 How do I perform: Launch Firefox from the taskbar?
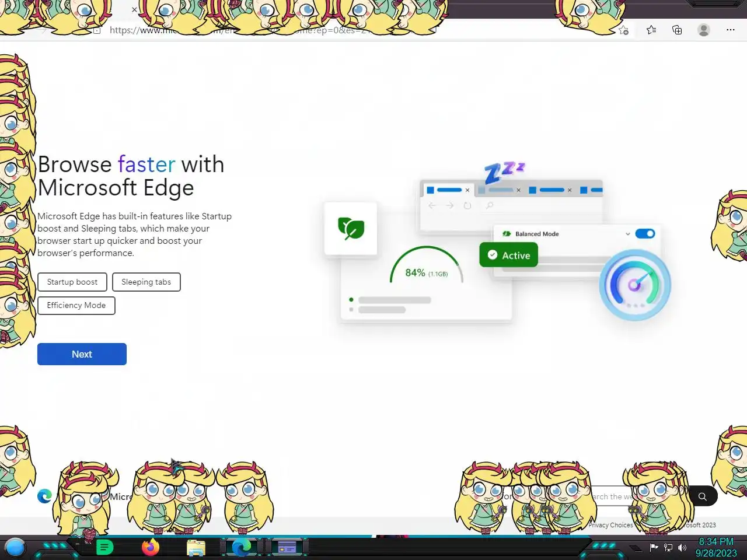[x=151, y=548]
